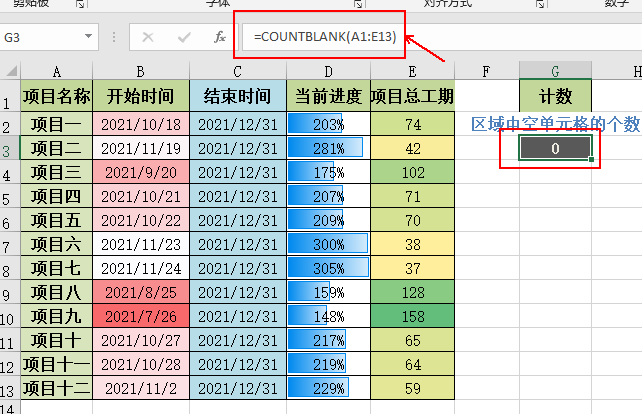
Task: Select duration cell 158
Action: [x=412, y=315]
